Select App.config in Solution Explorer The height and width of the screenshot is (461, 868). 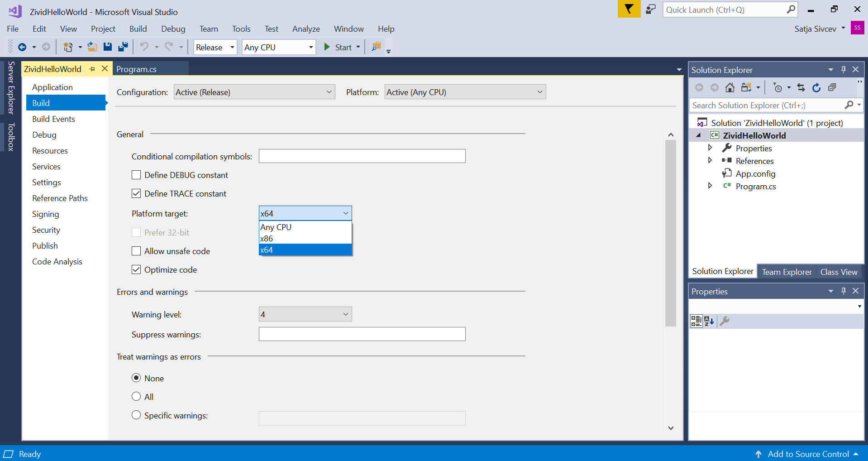(x=755, y=173)
